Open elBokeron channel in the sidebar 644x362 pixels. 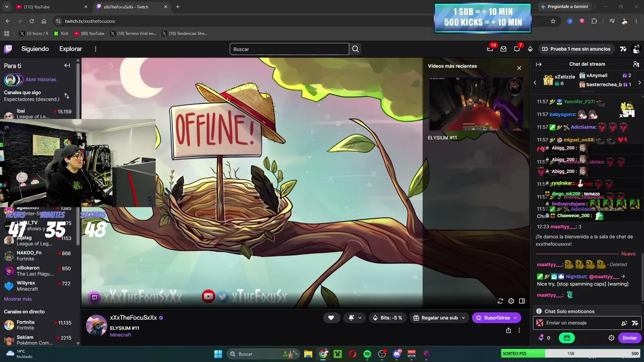(x=38, y=271)
